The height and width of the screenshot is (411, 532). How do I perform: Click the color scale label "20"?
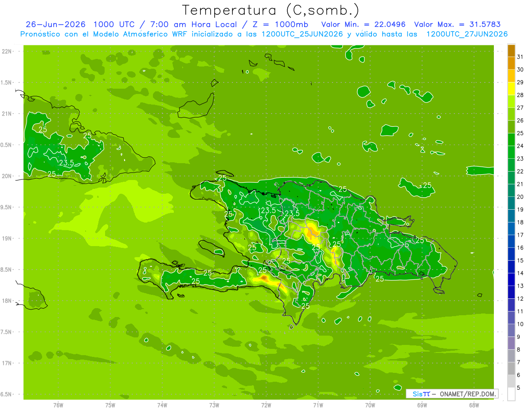[x=520, y=197]
